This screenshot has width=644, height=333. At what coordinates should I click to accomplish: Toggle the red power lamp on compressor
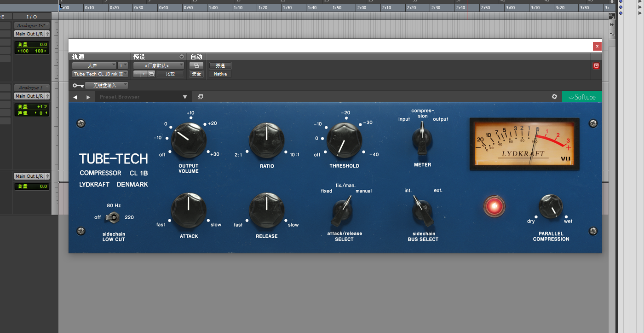coord(494,206)
